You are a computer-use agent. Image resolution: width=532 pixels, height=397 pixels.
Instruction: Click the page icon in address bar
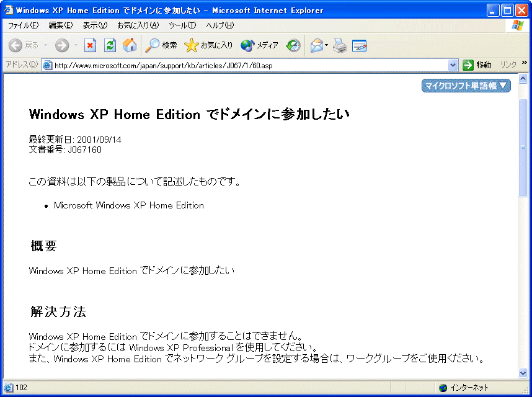[x=48, y=65]
